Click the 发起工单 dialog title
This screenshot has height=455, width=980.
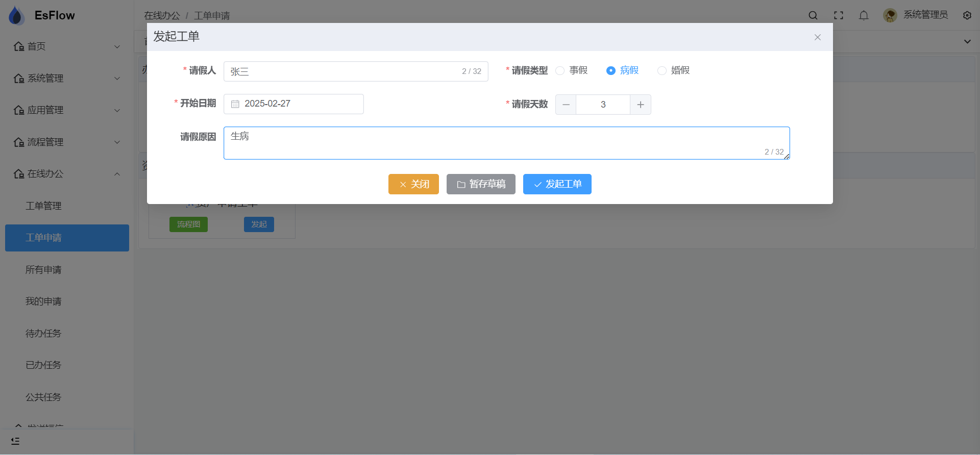pos(177,37)
